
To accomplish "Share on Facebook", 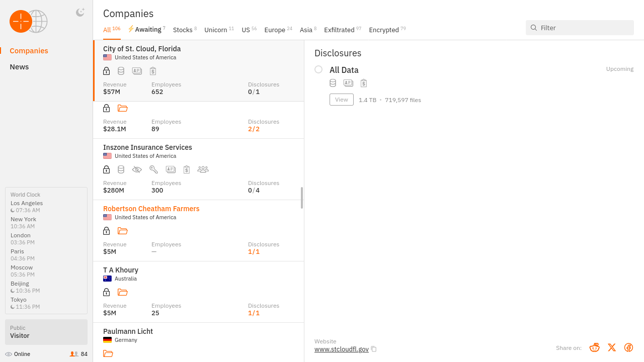I will (628, 347).
